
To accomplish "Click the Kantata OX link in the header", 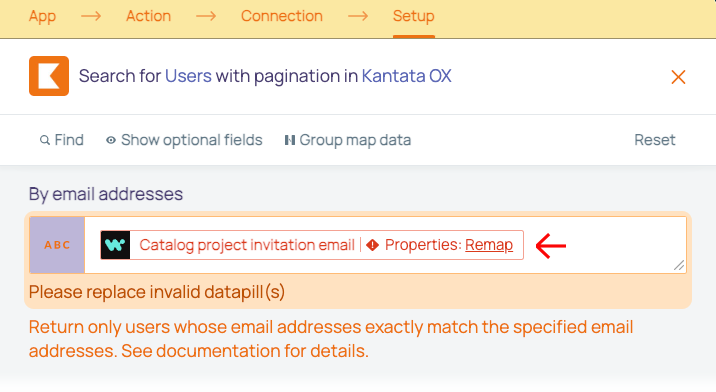I will click(406, 76).
